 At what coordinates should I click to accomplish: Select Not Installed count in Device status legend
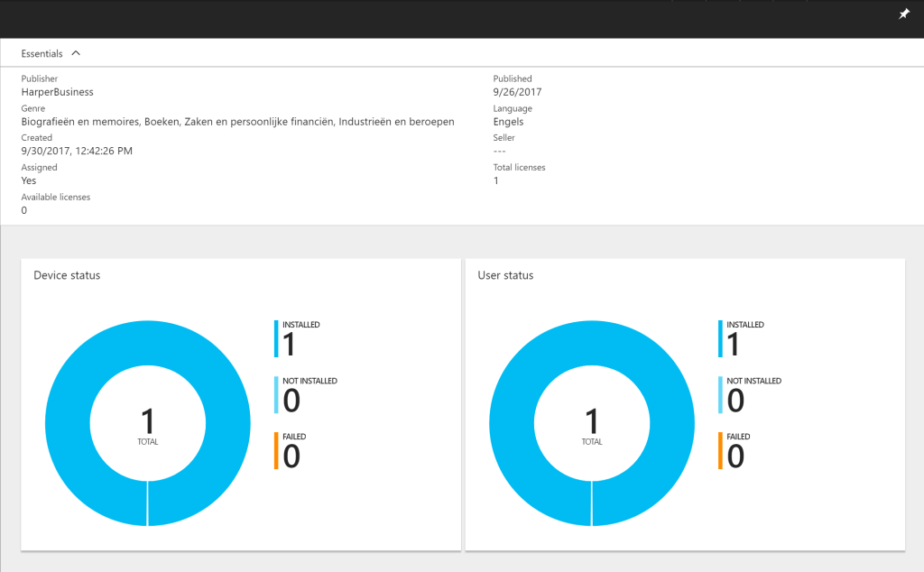(x=291, y=400)
